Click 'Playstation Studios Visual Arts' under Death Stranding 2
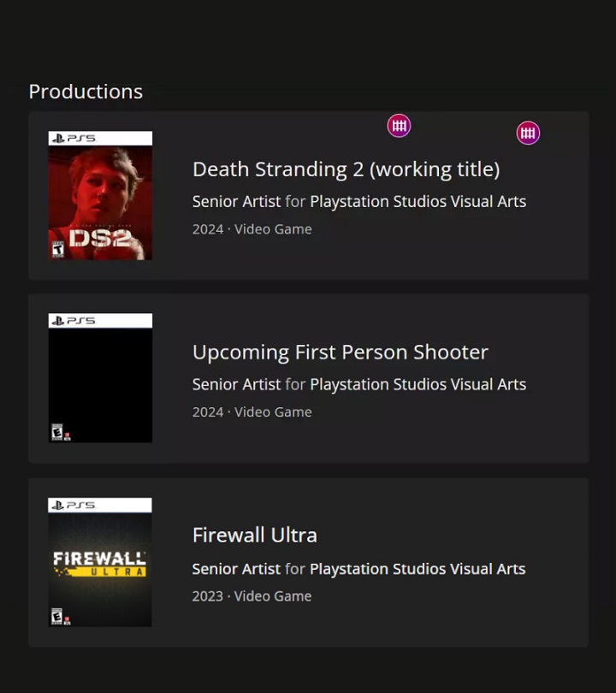This screenshot has height=693, width=616. click(418, 202)
